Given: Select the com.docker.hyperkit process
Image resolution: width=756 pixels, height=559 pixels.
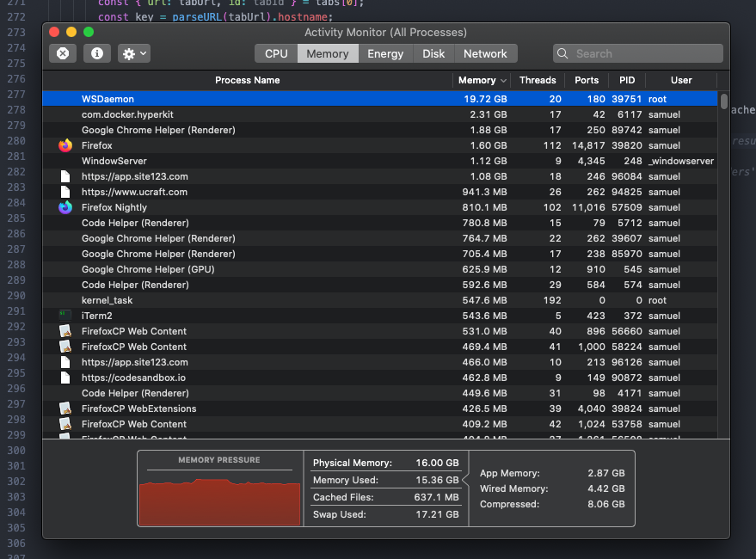Looking at the screenshot, I should click(x=380, y=114).
